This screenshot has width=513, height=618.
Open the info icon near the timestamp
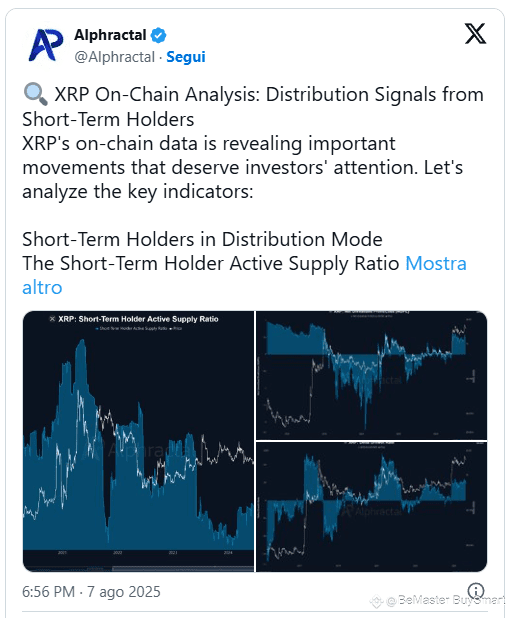coord(476,591)
